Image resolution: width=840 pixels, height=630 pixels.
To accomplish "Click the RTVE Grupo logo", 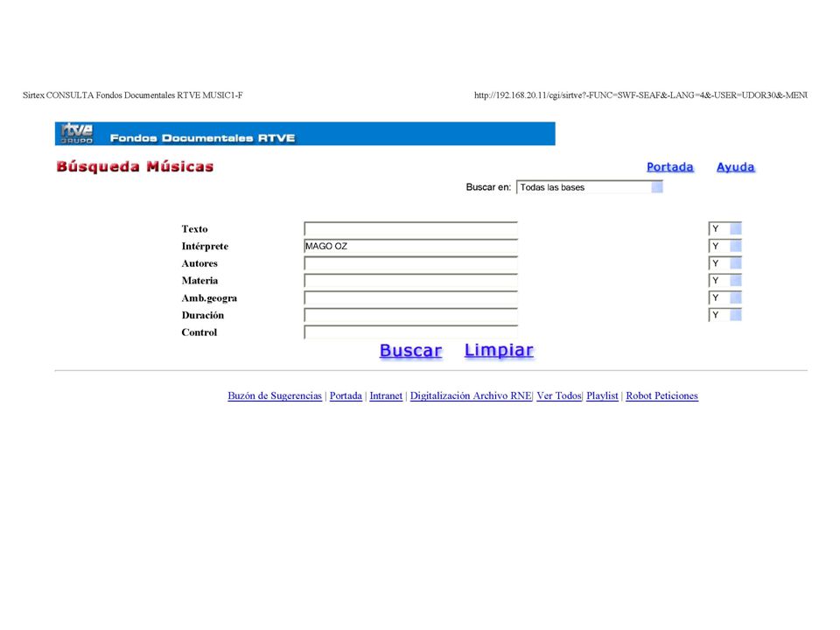I will coord(77,133).
